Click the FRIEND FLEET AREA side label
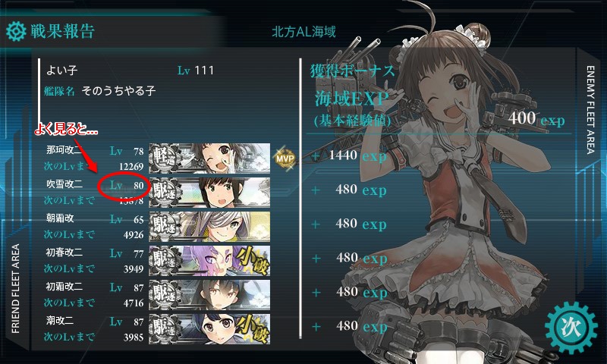 coord(15,288)
